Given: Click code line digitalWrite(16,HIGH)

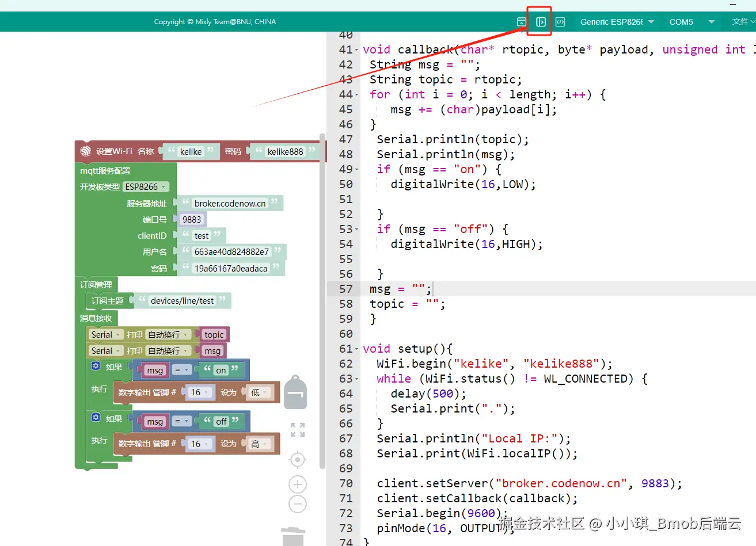Looking at the screenshot, I should [x=466, y=245].
